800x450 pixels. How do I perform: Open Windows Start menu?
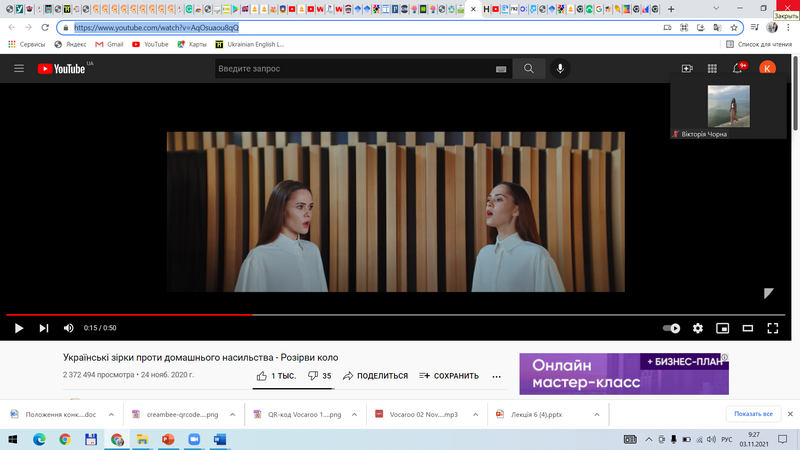tap(13, 439)
